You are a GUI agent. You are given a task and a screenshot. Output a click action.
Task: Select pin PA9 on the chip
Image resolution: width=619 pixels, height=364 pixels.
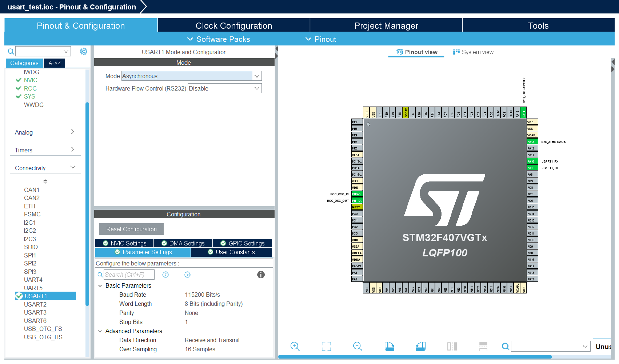pos(532,168)
